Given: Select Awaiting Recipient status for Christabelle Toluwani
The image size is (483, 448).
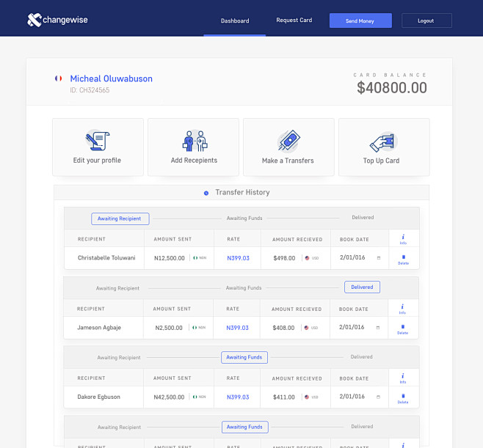Looking at the screenshot, I should (120, 219).
